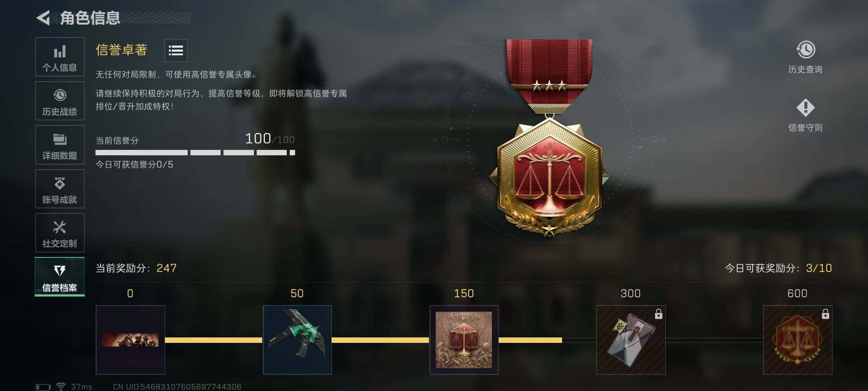This screenshot has height=391, width=868.
Task: Click the locked 300-point reward
Action: [x=631, y=340]
